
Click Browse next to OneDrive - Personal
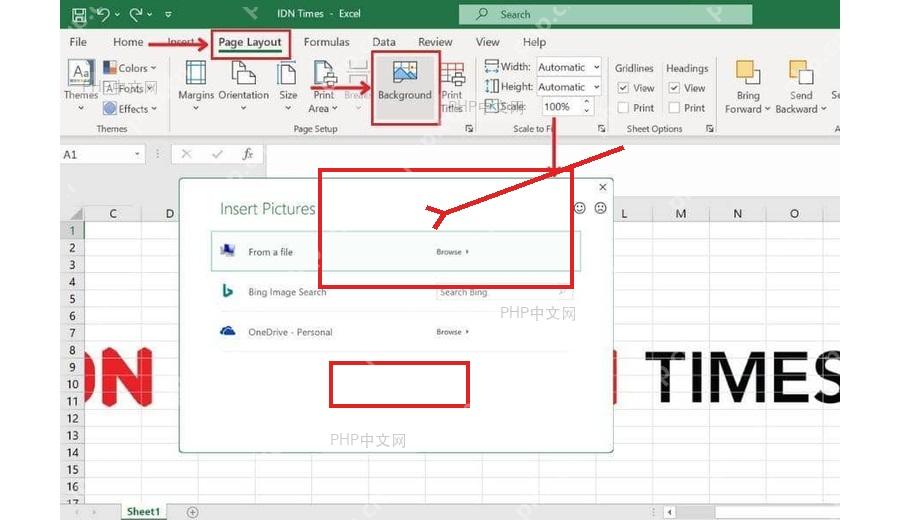(x=452, y=332)
